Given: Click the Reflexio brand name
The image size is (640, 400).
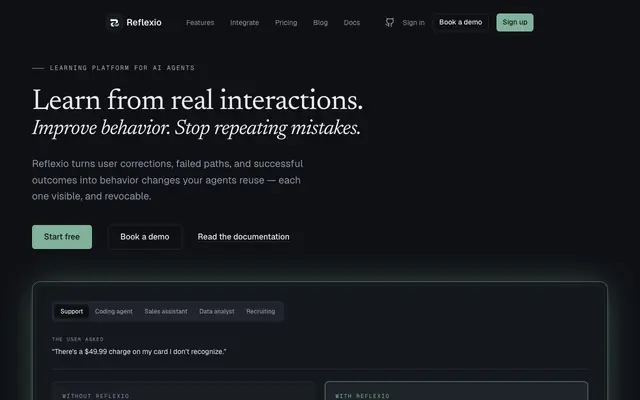Looking at the screenshot, I should point(144,22).
